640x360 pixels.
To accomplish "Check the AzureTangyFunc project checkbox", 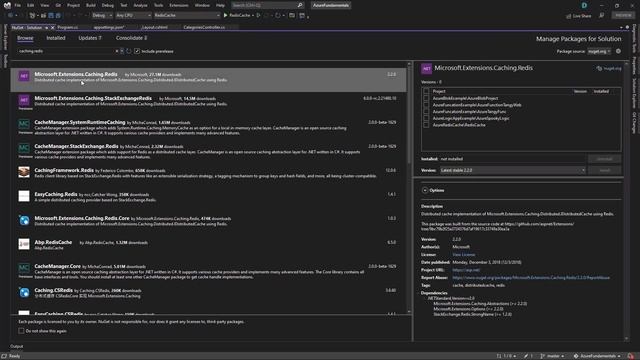I will pos(426,111).
